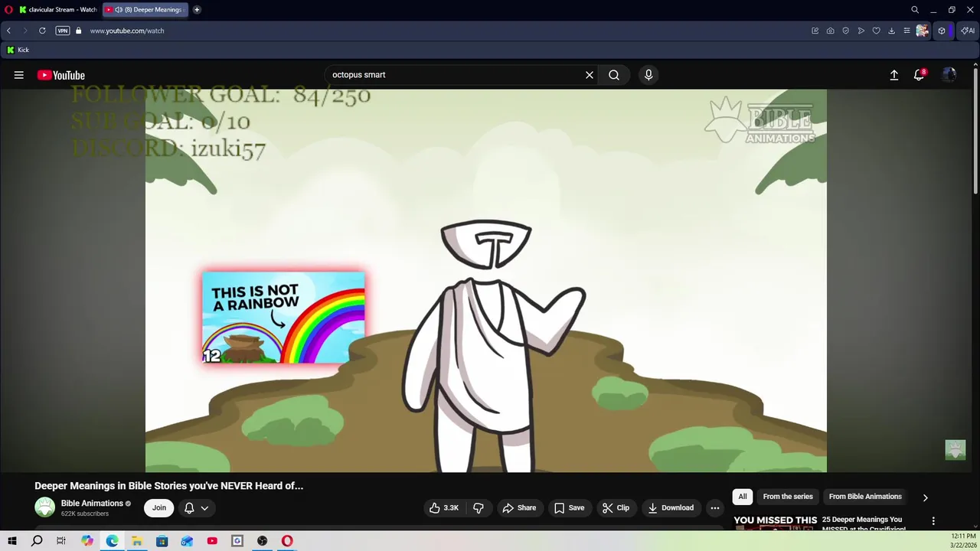This screenshot has width=980, height=551.
Task: Open the YouTube hamburger guide menu
Action: click(19, 75)
